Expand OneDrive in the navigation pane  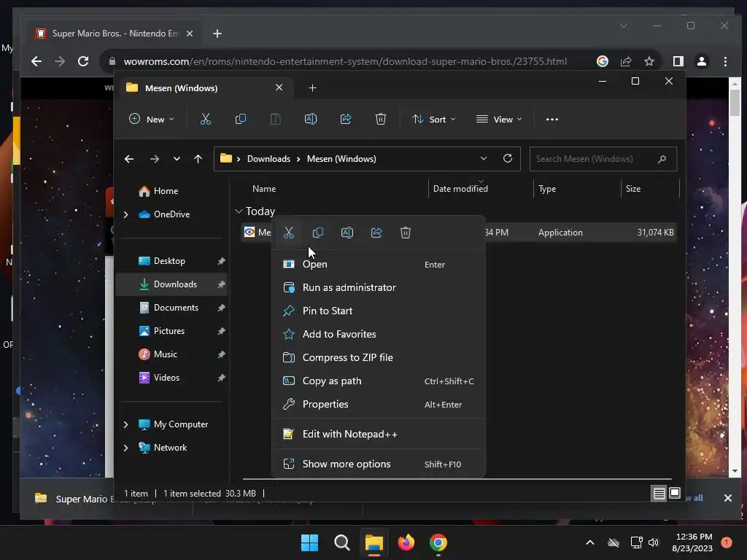click(x=125, y=215)
